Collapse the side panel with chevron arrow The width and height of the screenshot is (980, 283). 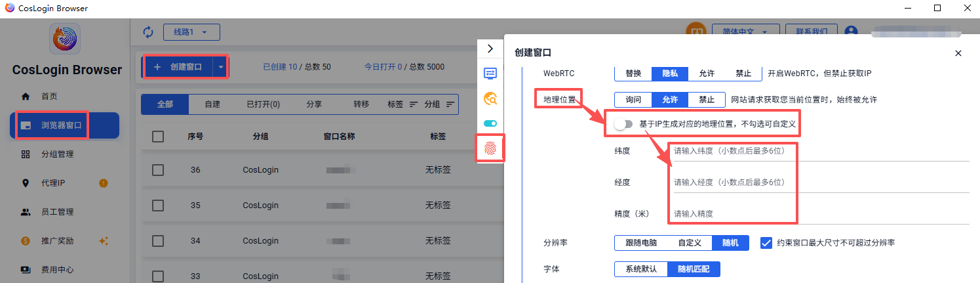490,48
